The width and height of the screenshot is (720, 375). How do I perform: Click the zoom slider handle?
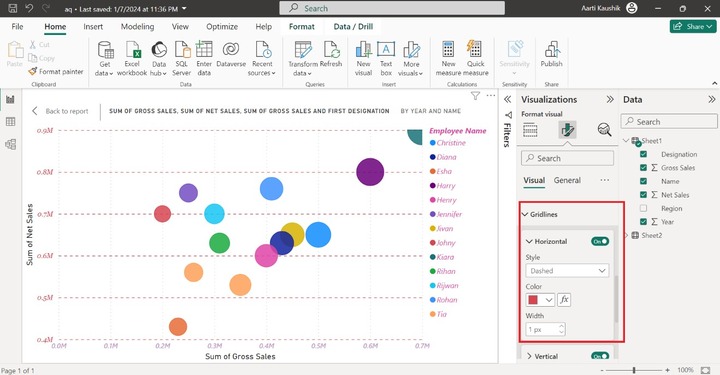point(634,370)
